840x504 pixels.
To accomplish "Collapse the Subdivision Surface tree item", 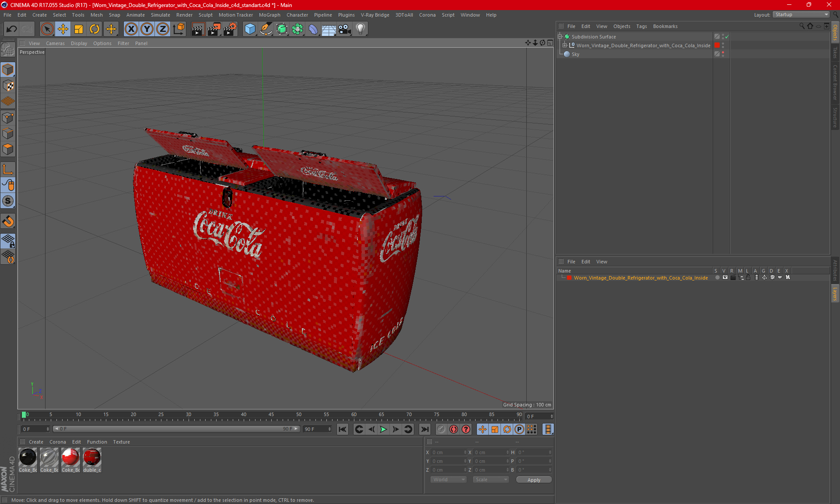I will point(560,37).
